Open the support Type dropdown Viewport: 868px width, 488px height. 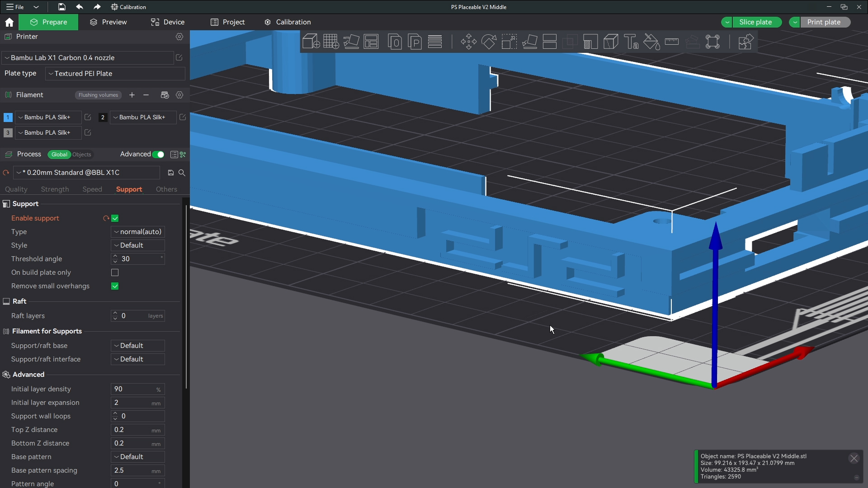click(x=138, y=232)
